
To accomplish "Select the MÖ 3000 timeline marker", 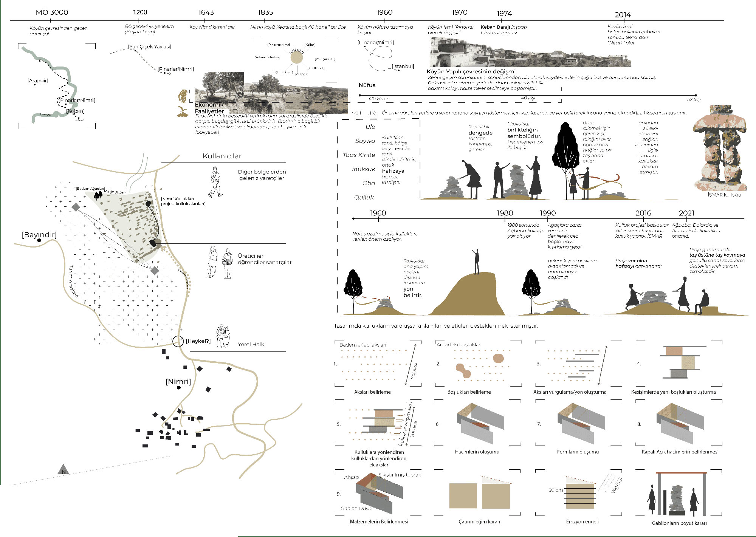I will (x=52, y=12).
